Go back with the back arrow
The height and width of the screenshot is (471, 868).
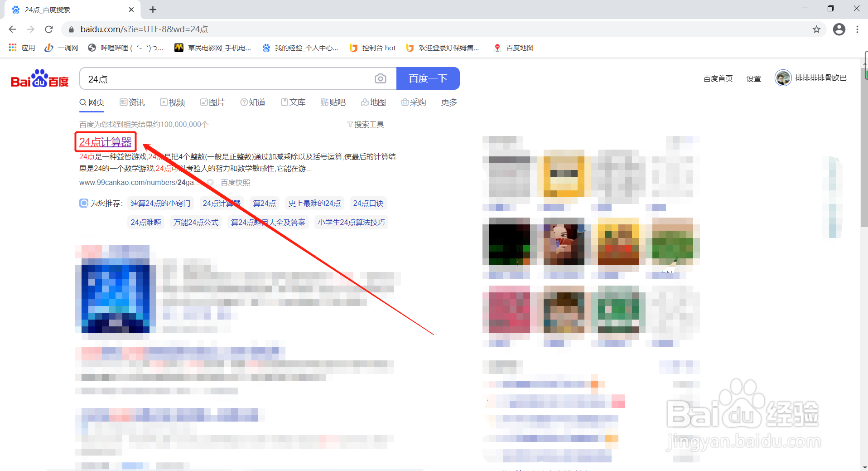[12, 29]
